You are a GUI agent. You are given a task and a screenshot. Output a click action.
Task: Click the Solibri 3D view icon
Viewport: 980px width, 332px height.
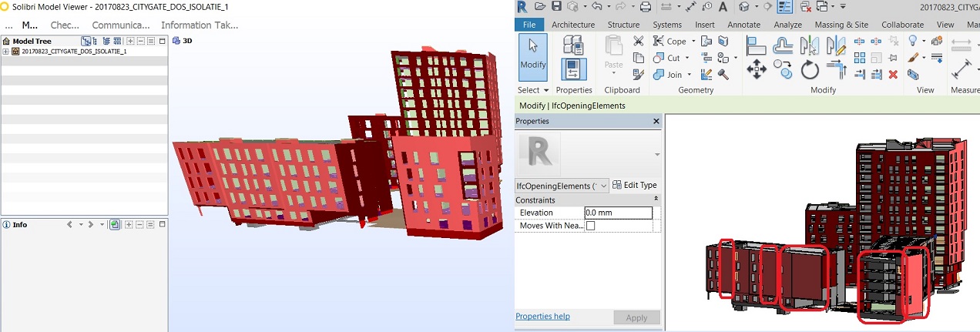pyautogui.click(x=176, y=40)
